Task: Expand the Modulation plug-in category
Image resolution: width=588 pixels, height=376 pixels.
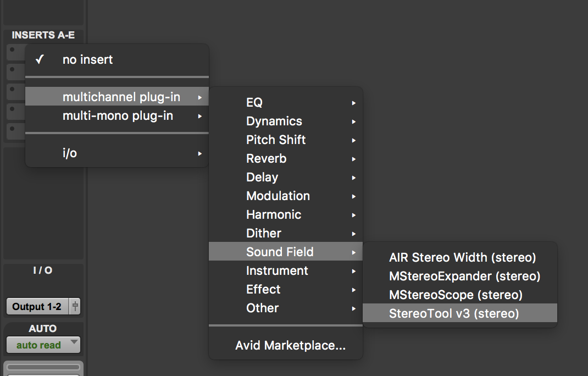Action: point(285,196)
